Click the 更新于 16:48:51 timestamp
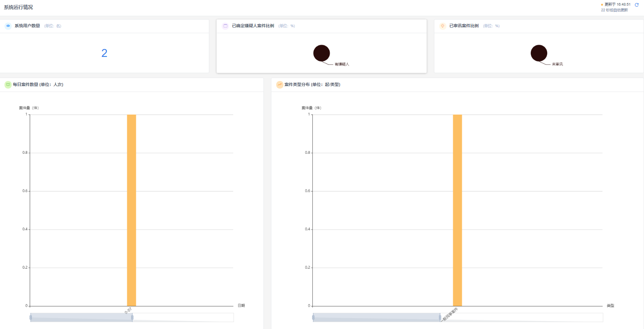This screenshot has height=329, width=644. 618,5
